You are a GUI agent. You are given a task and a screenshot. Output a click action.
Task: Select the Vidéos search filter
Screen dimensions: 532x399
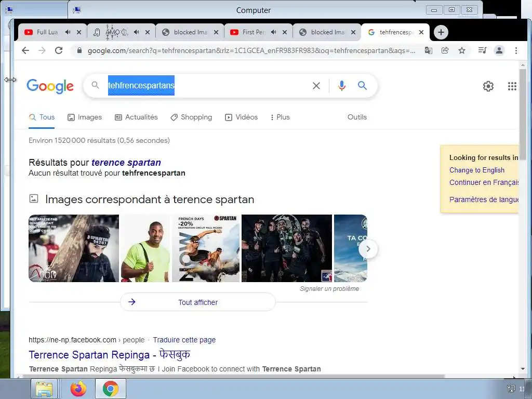coord(241,117)
